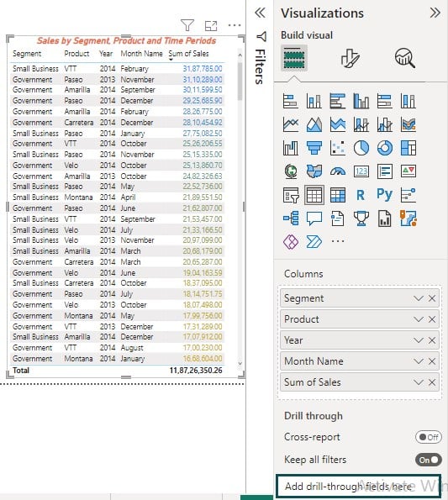Open Sum of Sales field dropdown
The width and height of the screenshot is (448, 500).
pyautogui.click(x=419, y=382)
